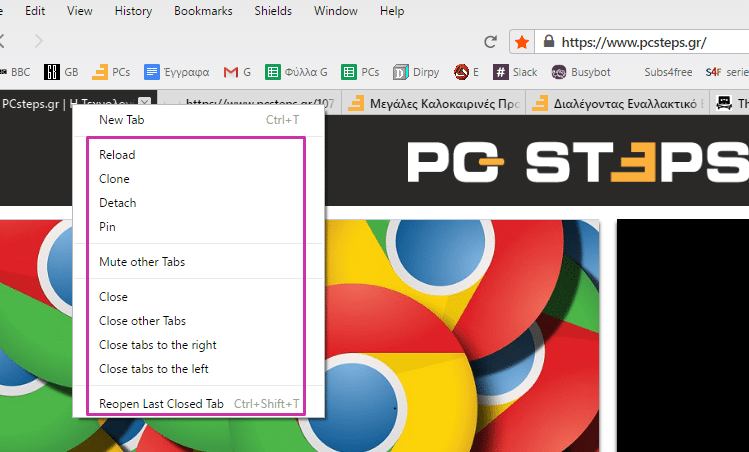
Task: Open the green sheets PCs bookmark
Action: (360, 72)
